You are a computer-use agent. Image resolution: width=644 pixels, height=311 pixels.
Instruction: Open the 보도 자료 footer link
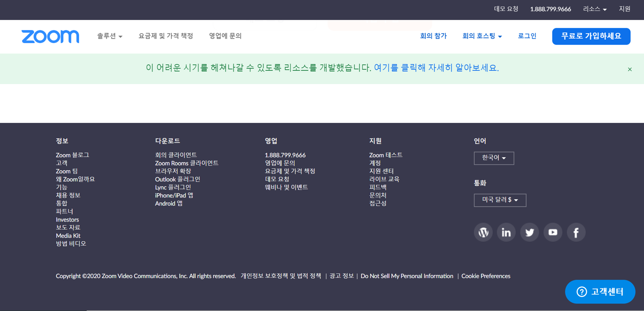tap(68, 228)
